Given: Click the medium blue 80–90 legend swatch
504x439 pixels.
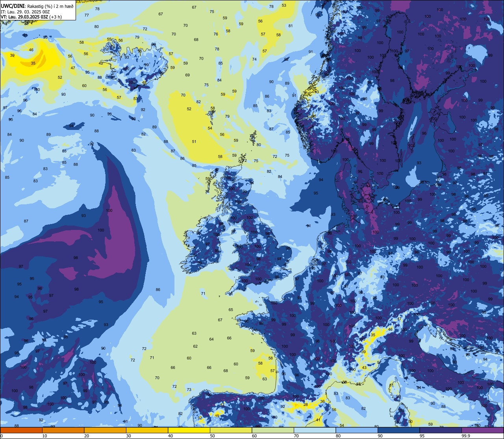Looking at the screenshot, I should (x=357, y=430).
